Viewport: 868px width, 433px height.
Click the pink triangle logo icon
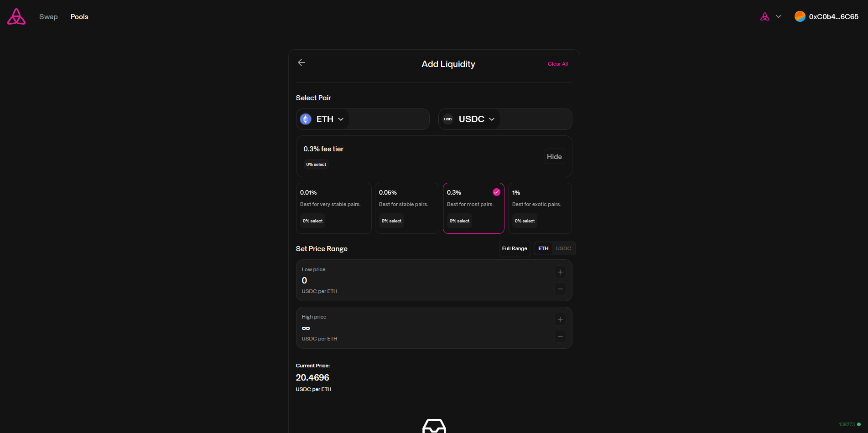click(x=16, y=17)
